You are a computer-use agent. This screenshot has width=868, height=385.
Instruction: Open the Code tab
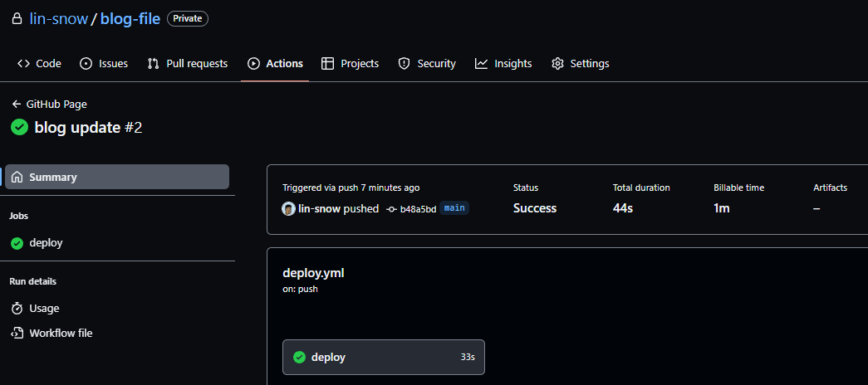[x=39, y=64]
